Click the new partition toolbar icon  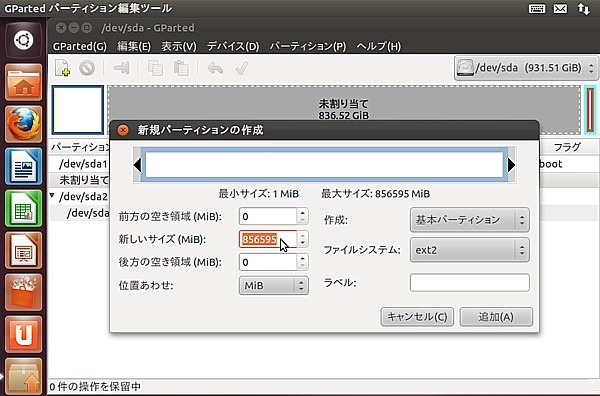(x=62, y=68)
